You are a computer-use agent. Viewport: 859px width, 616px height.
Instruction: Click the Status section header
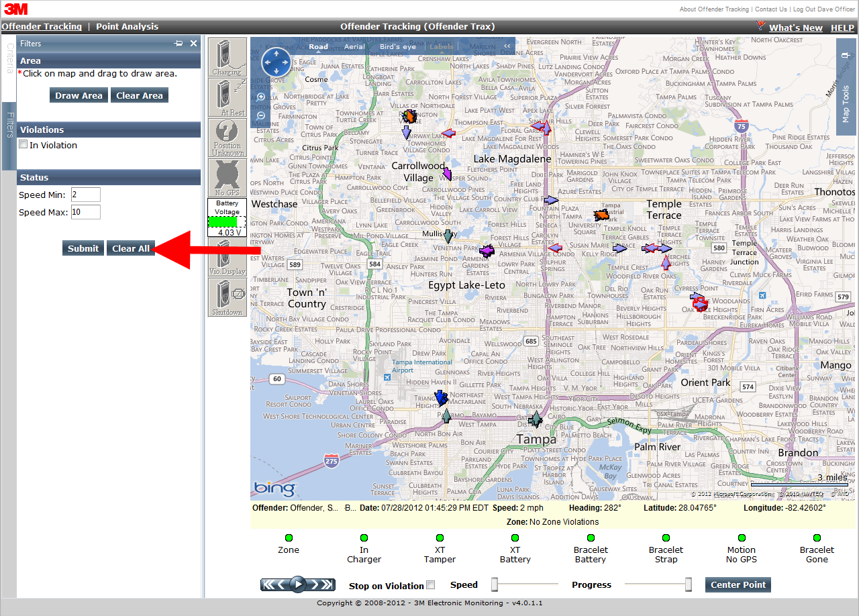pos(109,177)
